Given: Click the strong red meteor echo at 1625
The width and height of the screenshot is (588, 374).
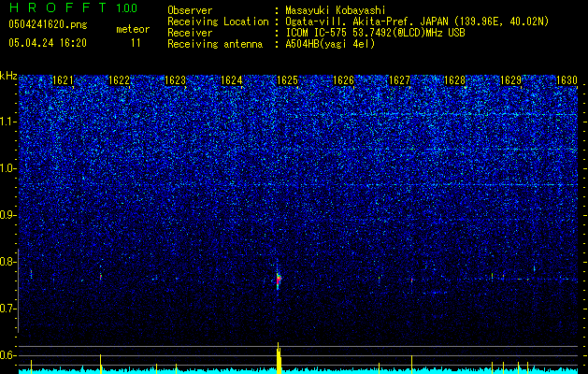Looking at the screenshot, I should tap(279, 280).
